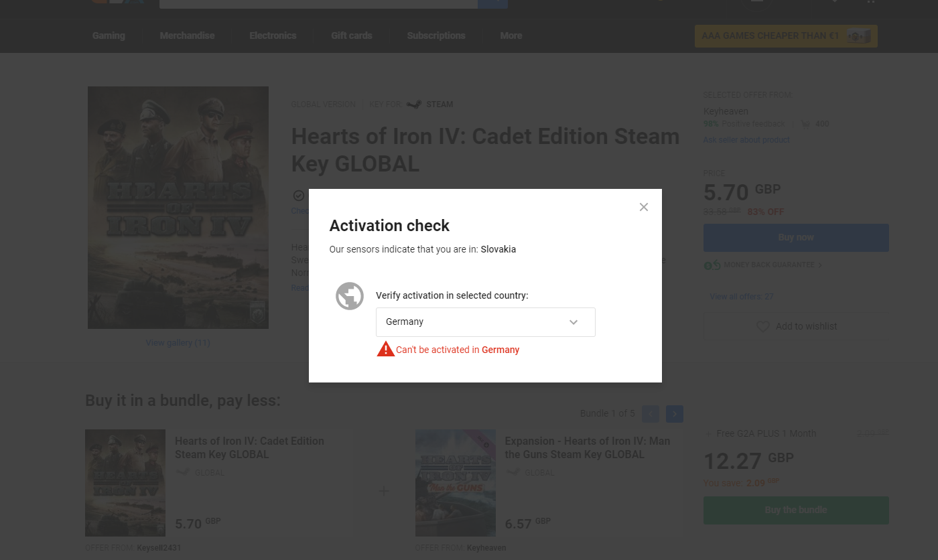Click the search bar submit button
This screenshot has width=938, height=560.
492,4
